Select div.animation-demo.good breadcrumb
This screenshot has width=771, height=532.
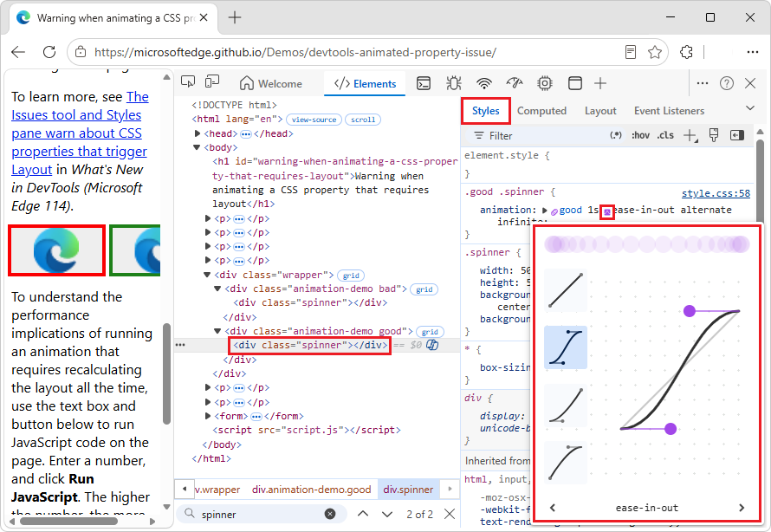coord(311,490)
